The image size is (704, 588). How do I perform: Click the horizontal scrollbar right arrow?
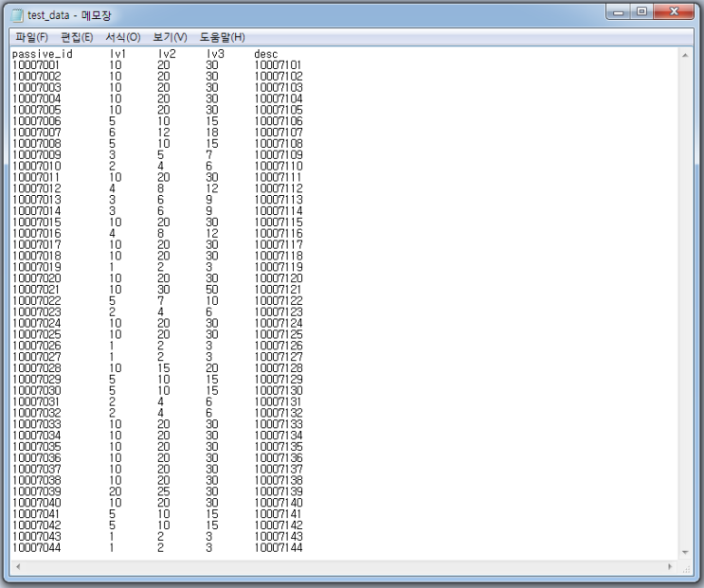pos(670,566)
